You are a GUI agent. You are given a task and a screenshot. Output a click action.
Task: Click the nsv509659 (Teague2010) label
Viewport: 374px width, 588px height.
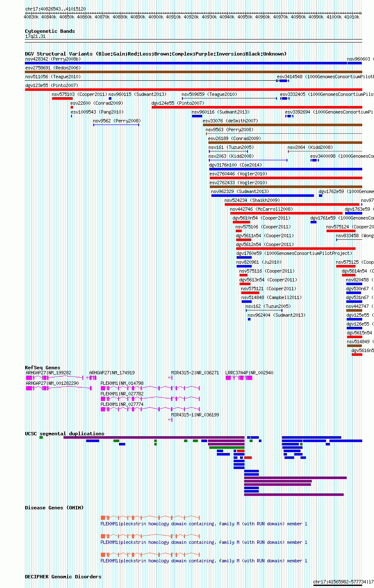pyautogui.click(x=209, y=95)
